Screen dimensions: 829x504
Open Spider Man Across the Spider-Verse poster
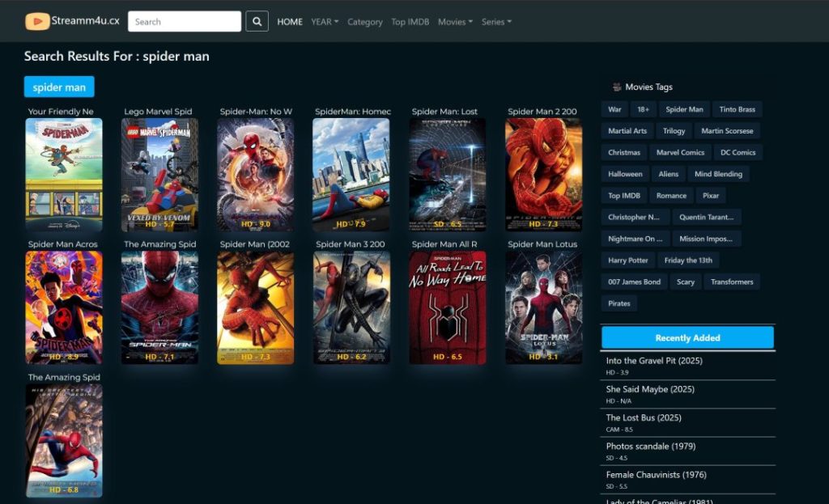click(64, 307)
